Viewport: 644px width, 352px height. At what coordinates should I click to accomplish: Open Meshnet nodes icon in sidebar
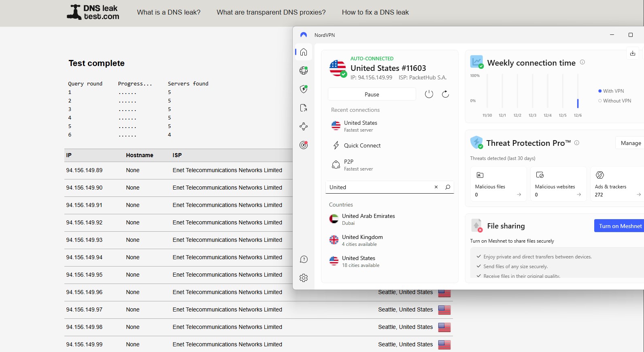coord(304,126)
